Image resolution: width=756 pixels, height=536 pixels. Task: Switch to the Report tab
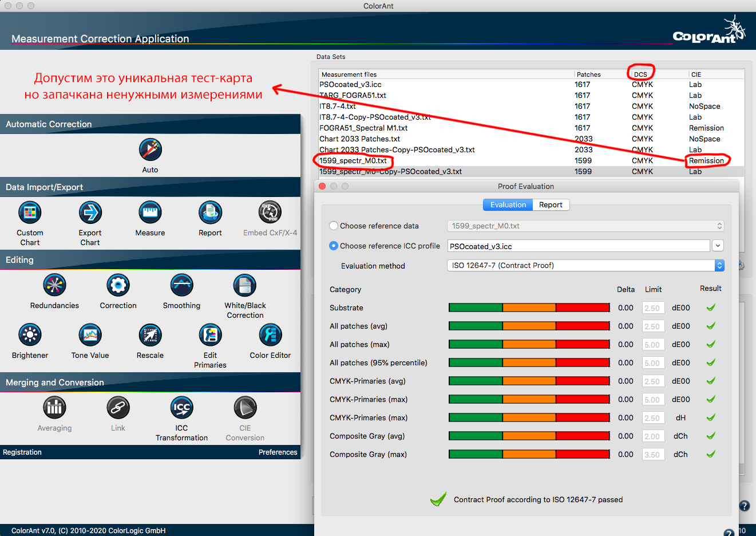(551, 204)
